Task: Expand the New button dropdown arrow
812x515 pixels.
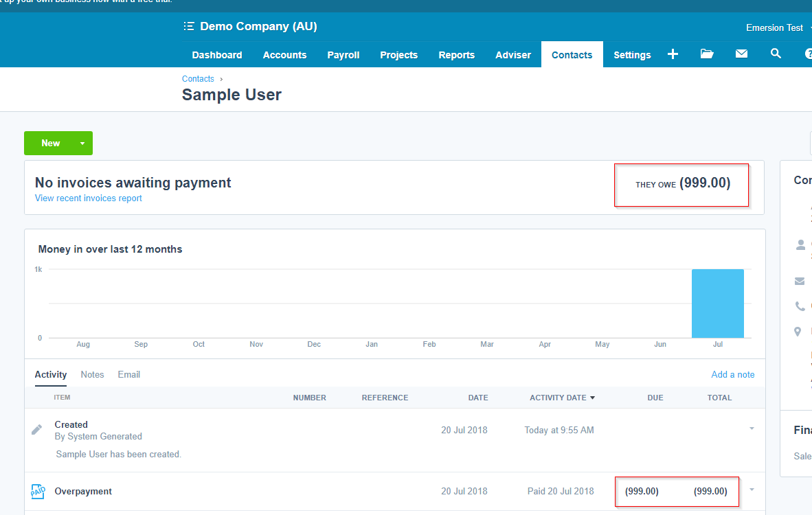Action: [82, 144]
